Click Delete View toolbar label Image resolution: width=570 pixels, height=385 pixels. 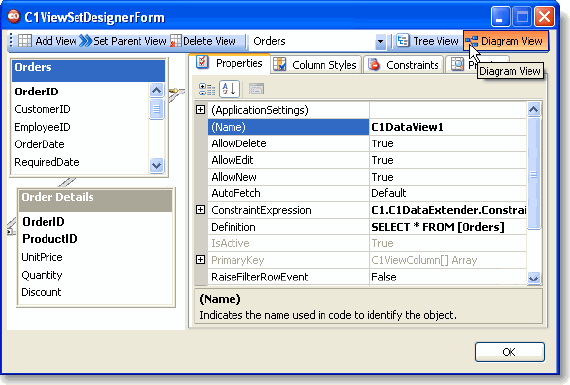(209, 41)
